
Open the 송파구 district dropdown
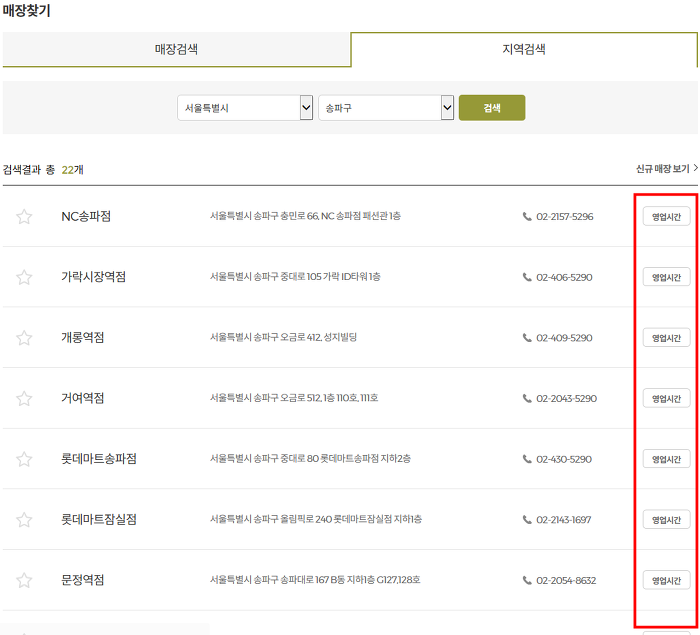click(386, 108)
